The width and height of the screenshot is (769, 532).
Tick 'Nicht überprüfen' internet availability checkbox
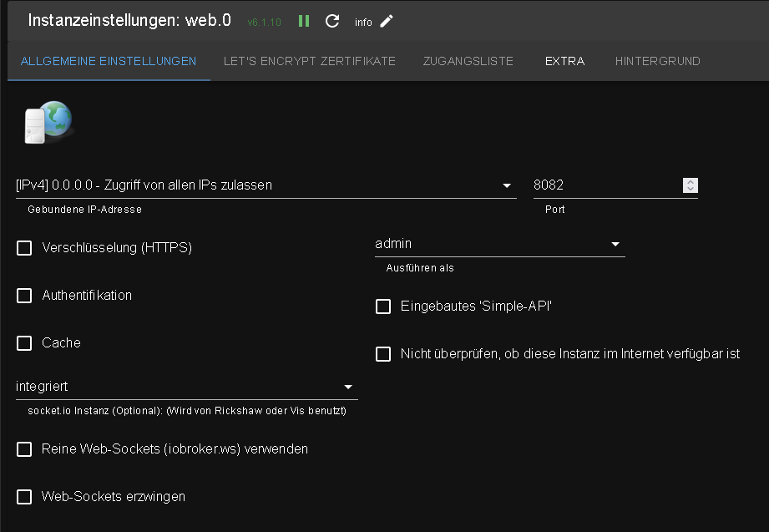tap(383, 354)
